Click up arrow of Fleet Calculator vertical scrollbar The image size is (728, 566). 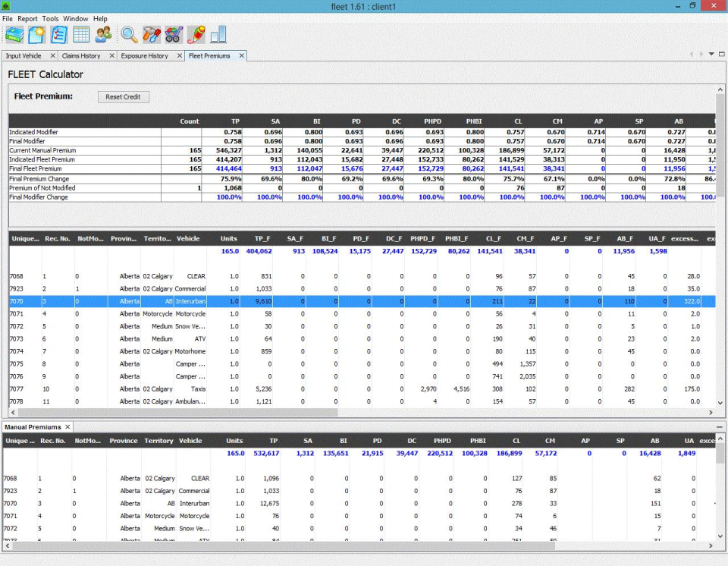pos(720,90)
